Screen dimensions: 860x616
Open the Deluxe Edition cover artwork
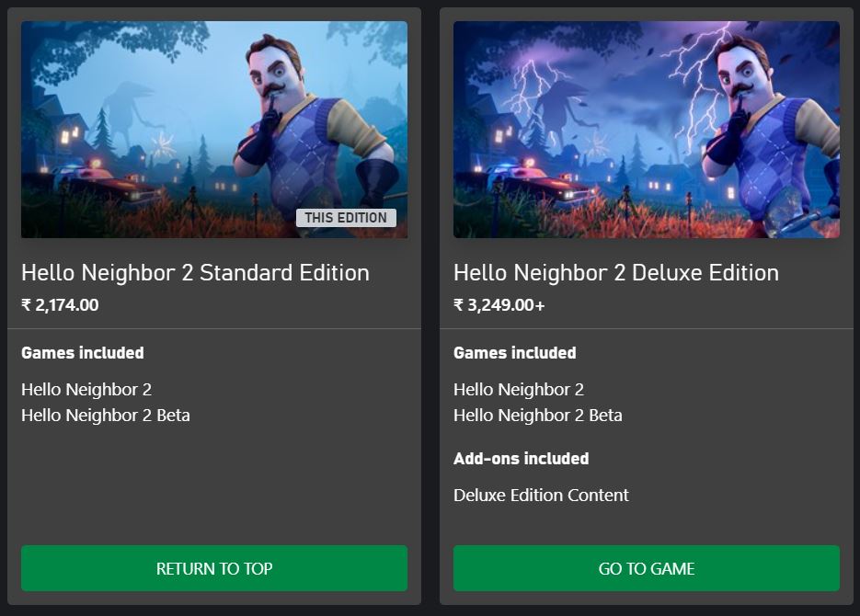pos(646,130)
